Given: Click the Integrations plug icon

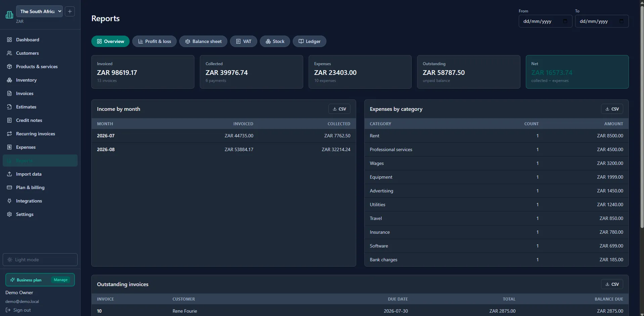Looking at the screenshot, I should tap(9, 201).
